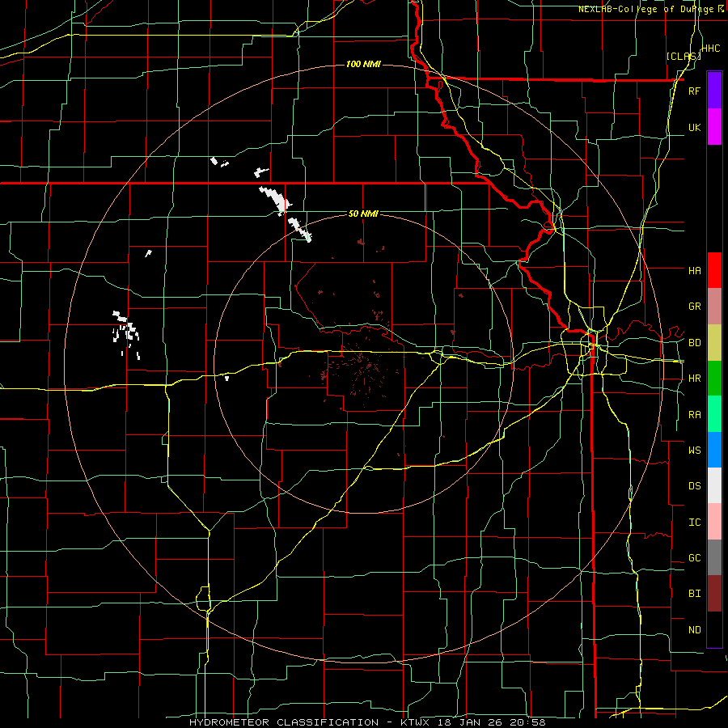Select the GC gray legend swatch
Viewport: 728px width, 728px height.
pyautogui.click(x=714, y=557)
